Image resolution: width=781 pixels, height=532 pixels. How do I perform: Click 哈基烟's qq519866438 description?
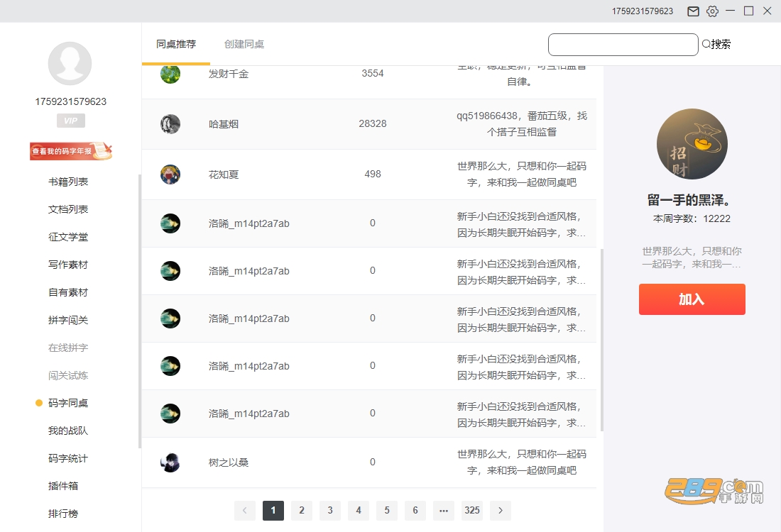[x=522, y=124]
